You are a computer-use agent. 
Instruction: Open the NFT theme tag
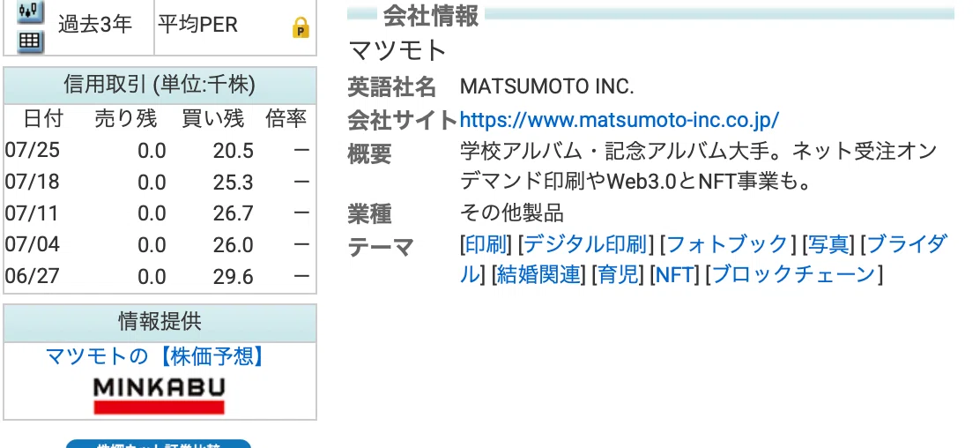[x=675, y=274]
